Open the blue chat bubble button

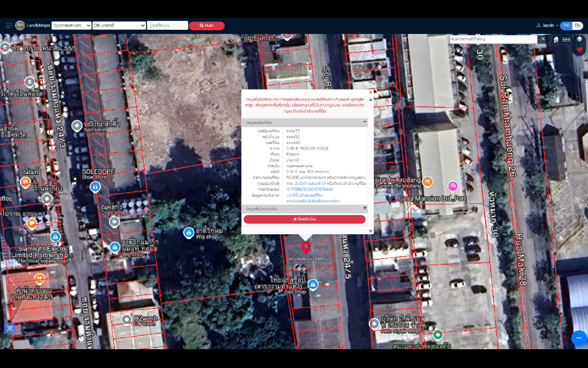(x=579, y=338)
